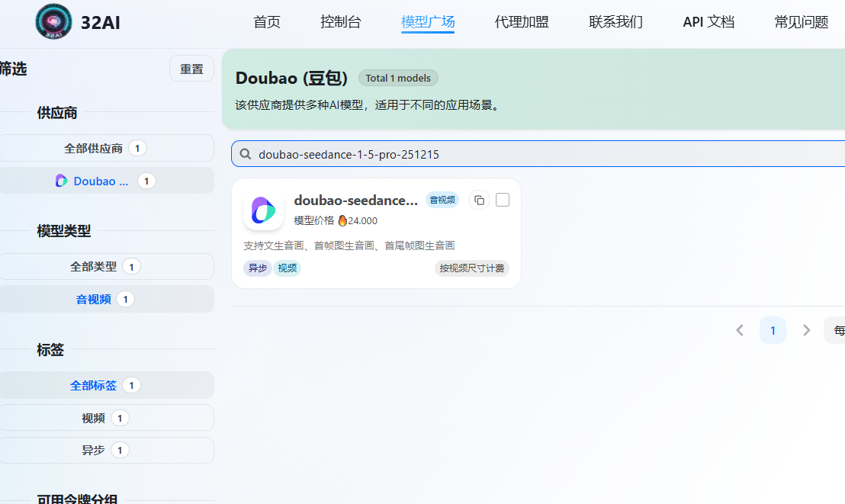This screenshot has width=845, height=504.
Task: Click the Doubao (豆包) heading
Action: 291,79
